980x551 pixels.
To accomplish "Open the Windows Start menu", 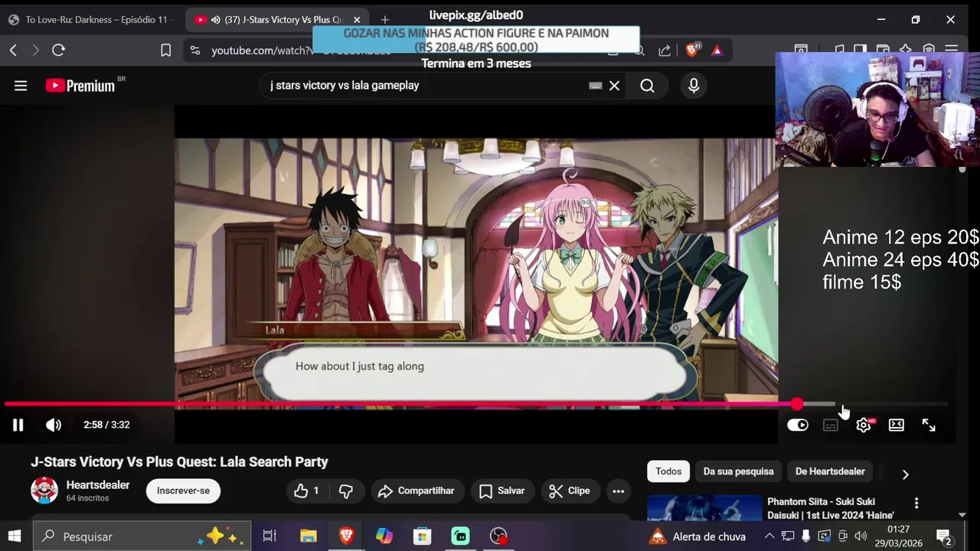I will [x=15, y=536].
